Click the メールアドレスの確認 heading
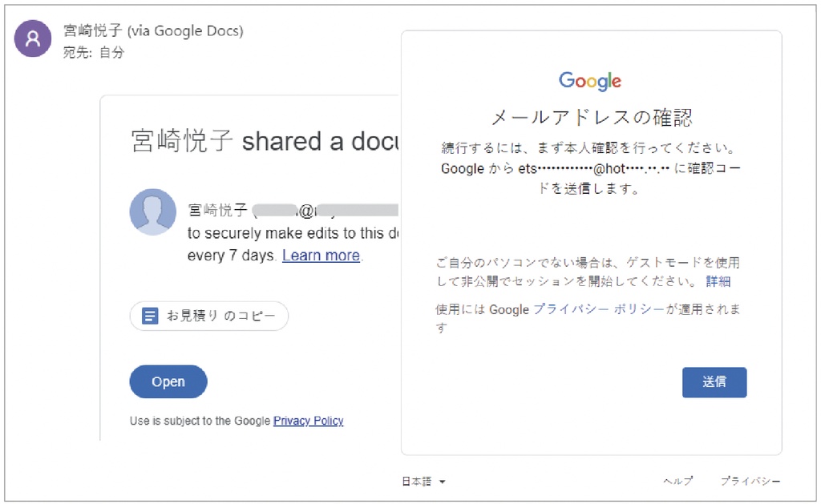The image size is (821, 504). coord(592,117)
